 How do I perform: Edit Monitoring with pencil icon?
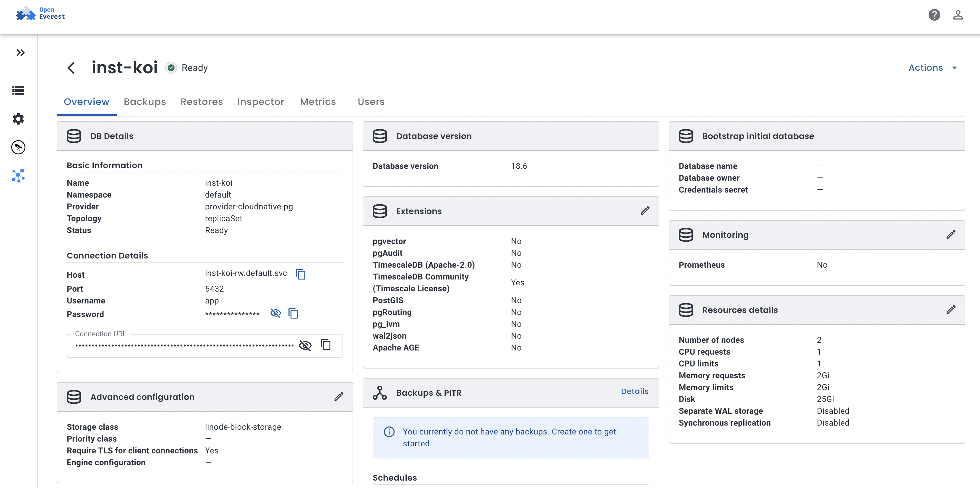[951, 235]
